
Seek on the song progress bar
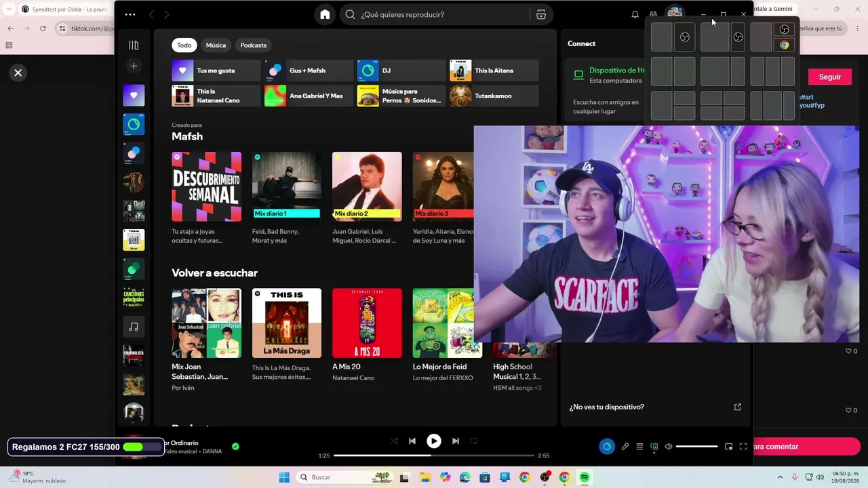pyautogui.click(x=434, y=456)
